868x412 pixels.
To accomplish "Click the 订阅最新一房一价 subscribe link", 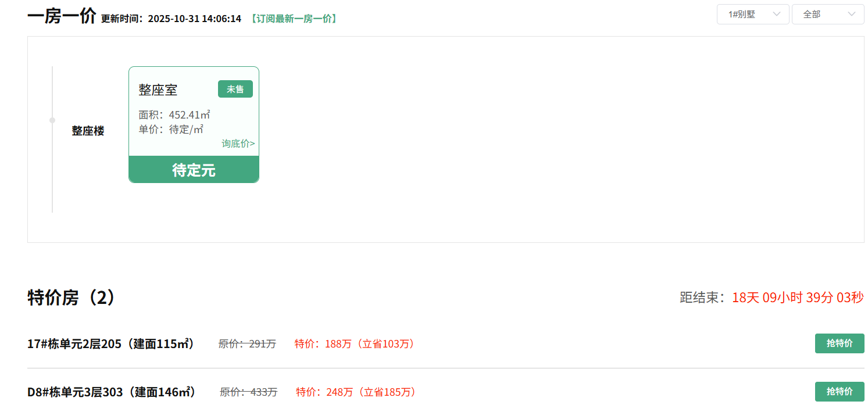I will point(294,19).
